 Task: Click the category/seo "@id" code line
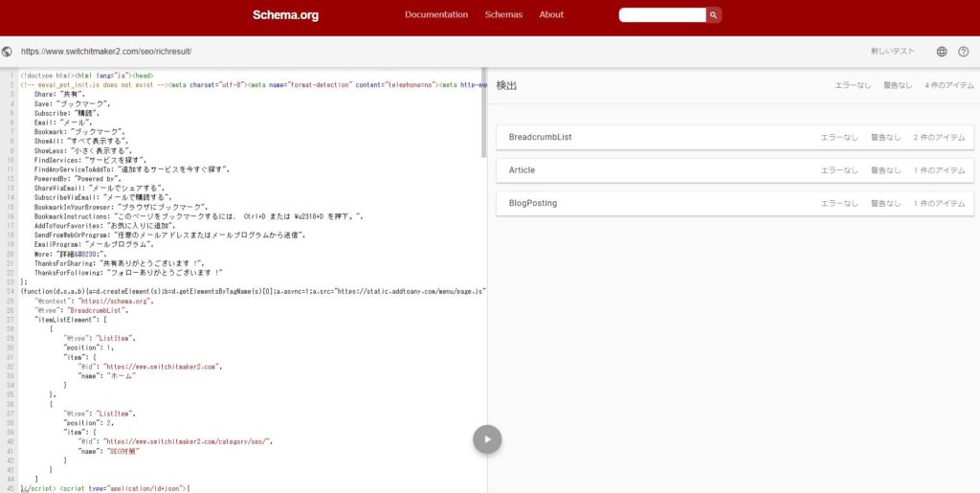(x=176, y=441)
